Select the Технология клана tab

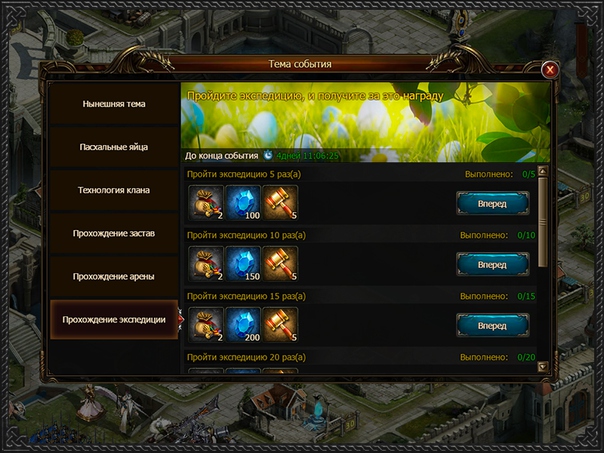tap(114, 190)
